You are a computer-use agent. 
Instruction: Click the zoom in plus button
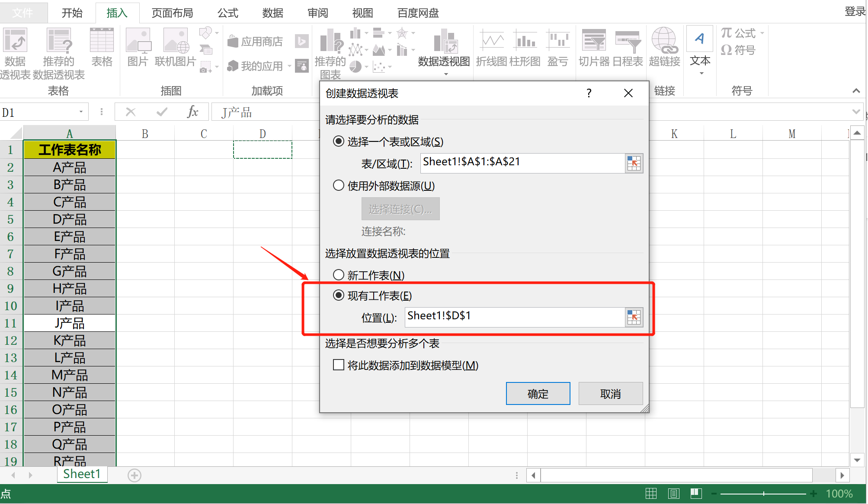[814, 494]
